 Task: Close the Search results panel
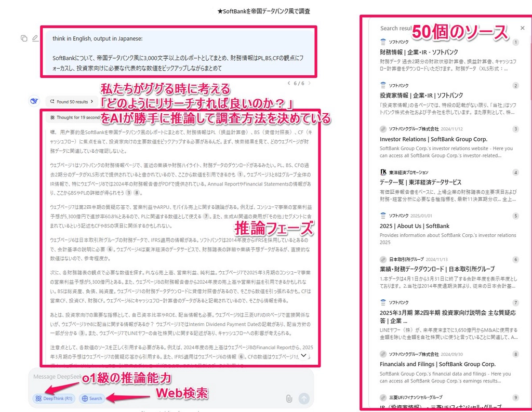pyautogui.click(x=523, y=28)
